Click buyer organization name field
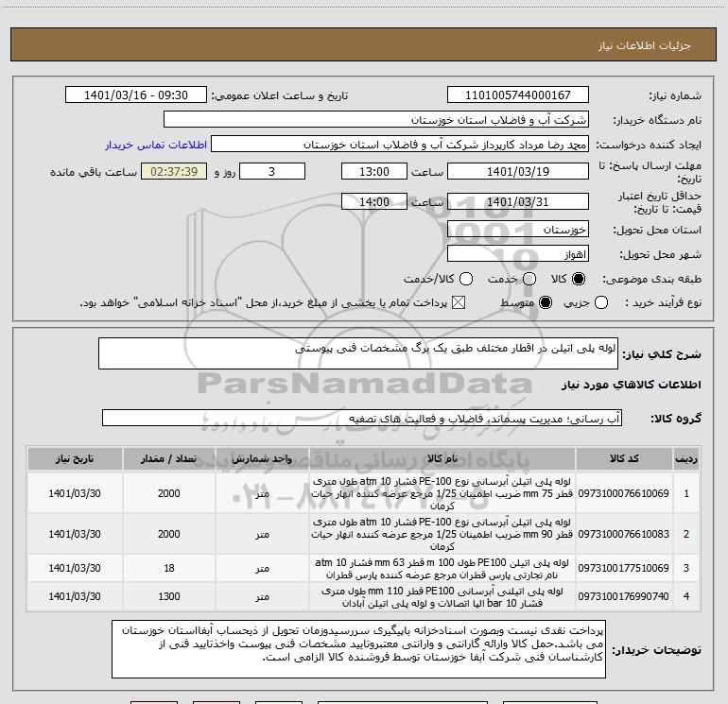 click(x=376, y=120)
